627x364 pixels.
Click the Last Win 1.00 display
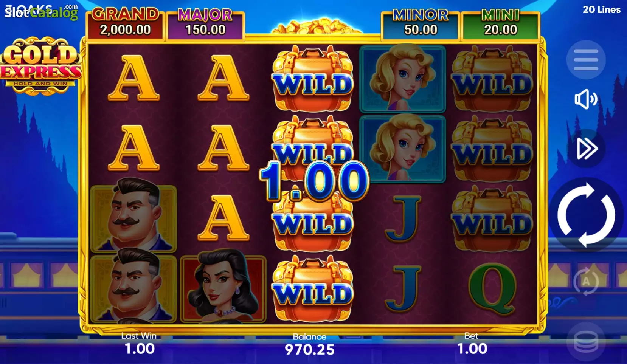pos(140,344)
